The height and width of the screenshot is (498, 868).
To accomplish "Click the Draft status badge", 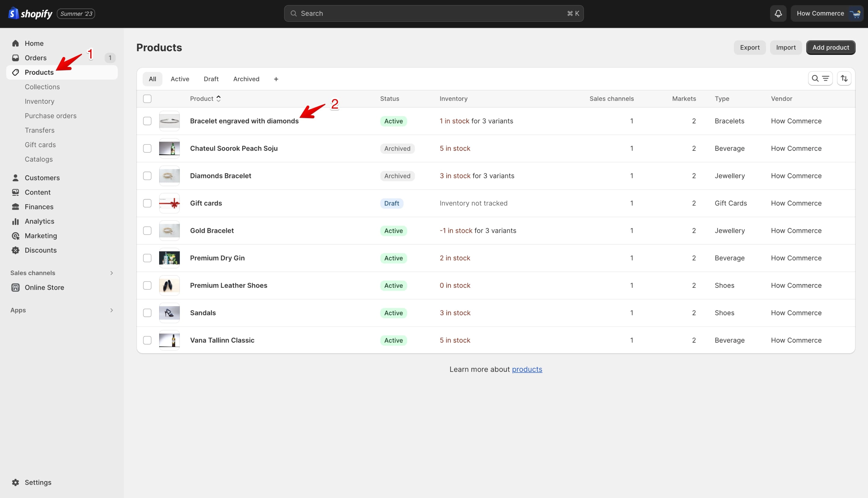I will pyautogui.click(x=391, y=203).
